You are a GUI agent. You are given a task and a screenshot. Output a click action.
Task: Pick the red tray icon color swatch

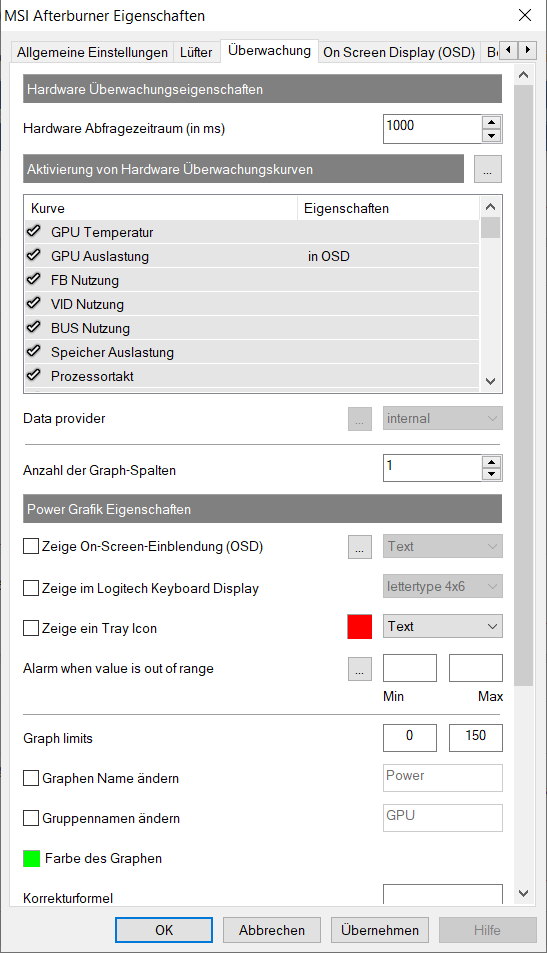click(360, 627)
